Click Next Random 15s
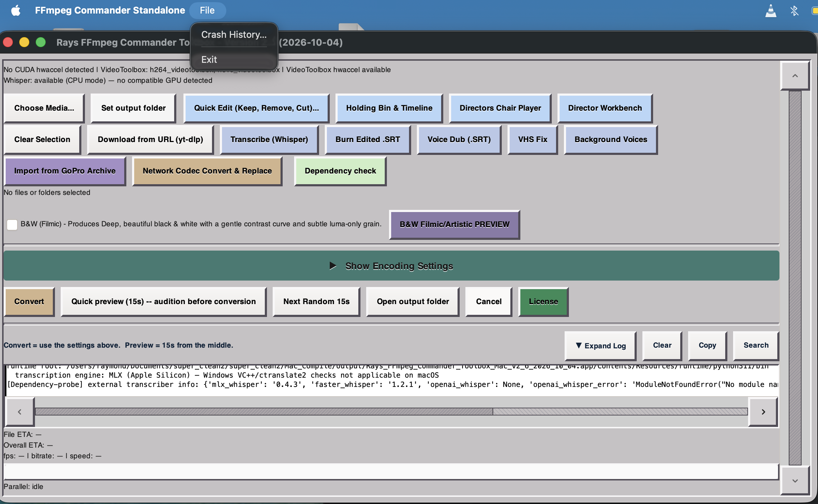Screen dimensions: 818x504 [317, 302]
